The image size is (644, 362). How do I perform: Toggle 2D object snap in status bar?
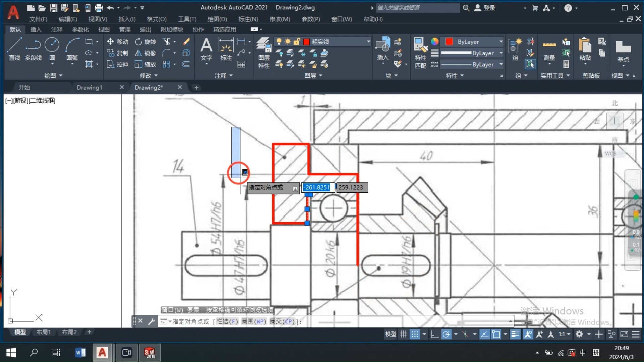click(x=496, y=334)
